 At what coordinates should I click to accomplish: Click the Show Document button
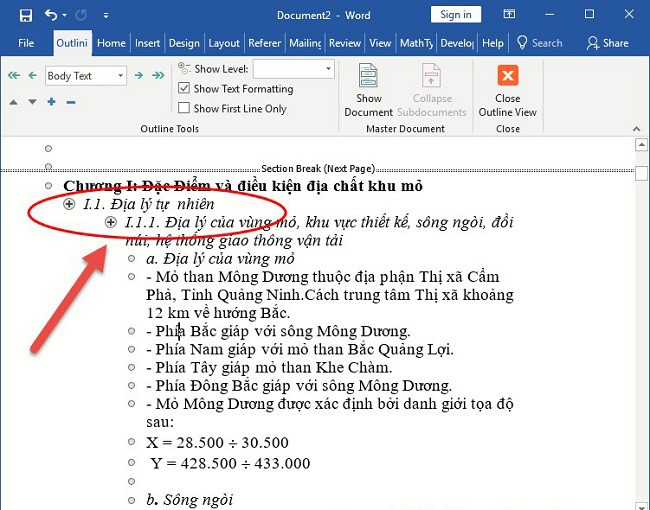[368, 90]
